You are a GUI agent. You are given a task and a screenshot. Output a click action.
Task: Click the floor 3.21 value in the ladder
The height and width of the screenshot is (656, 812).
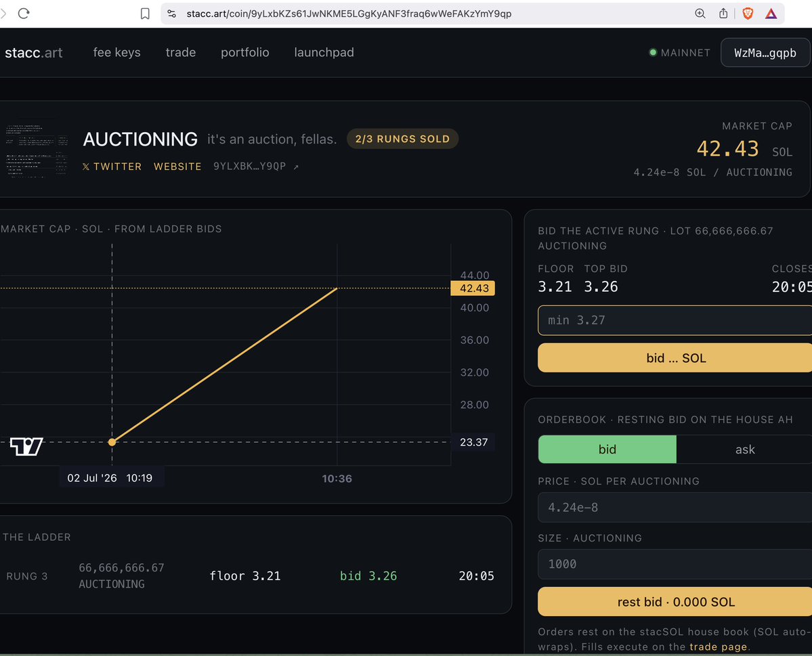245,575
